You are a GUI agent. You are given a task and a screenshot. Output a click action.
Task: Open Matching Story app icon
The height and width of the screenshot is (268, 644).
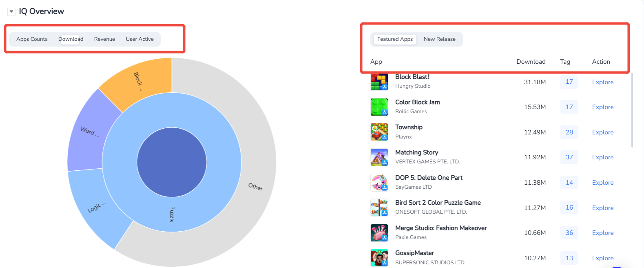(379, 157)
